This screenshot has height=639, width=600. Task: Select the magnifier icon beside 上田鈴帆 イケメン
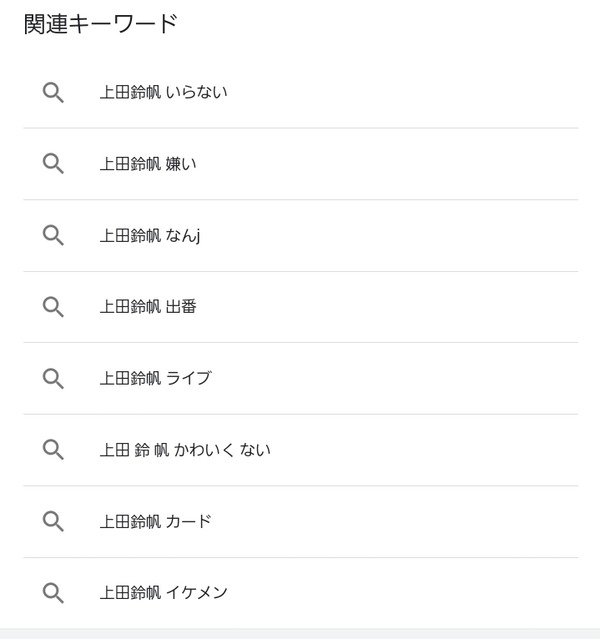click(53, 593)
